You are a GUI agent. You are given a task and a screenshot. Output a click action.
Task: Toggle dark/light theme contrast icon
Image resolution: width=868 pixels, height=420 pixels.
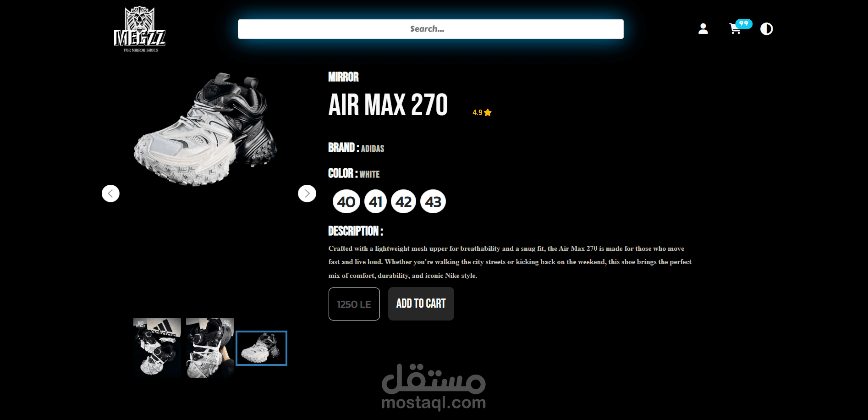(767, 29)
